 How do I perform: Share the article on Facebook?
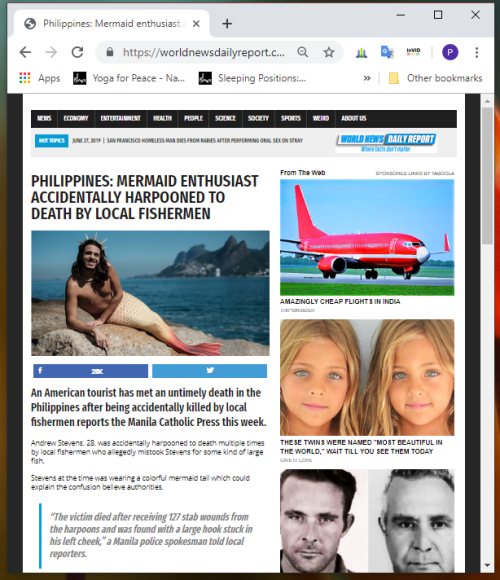click(91, 371)
